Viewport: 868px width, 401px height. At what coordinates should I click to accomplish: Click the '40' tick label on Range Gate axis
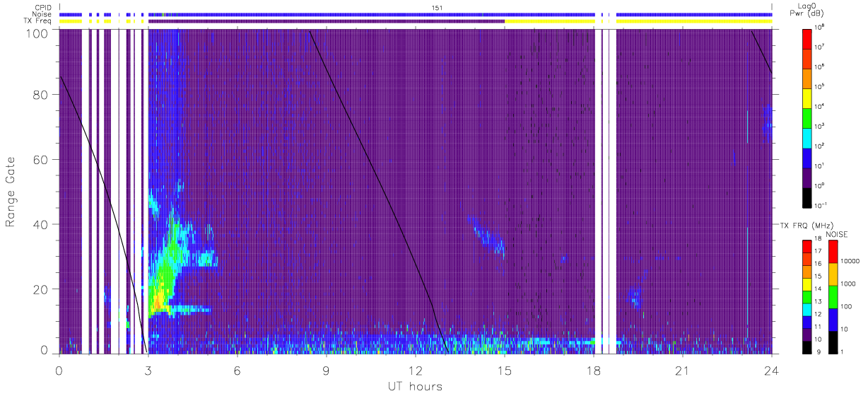click(x=41, y=224)
